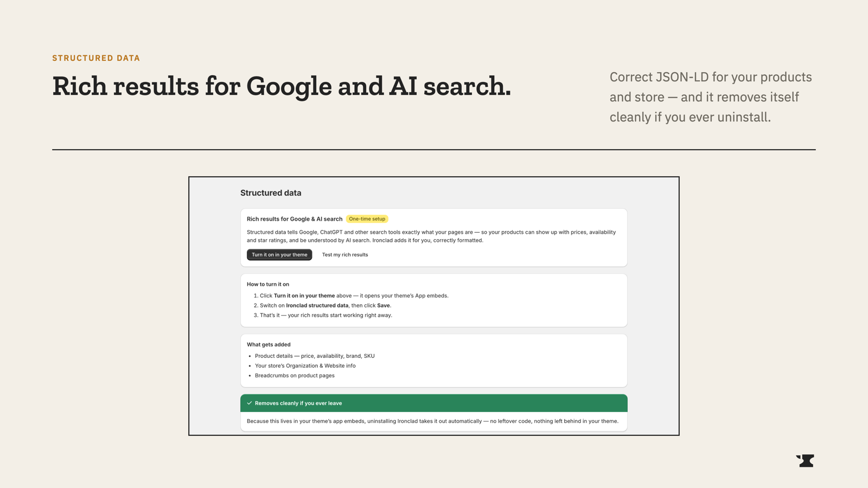Click the Product details bullet item
868x488 pixels.
click(x=315, y=356)
